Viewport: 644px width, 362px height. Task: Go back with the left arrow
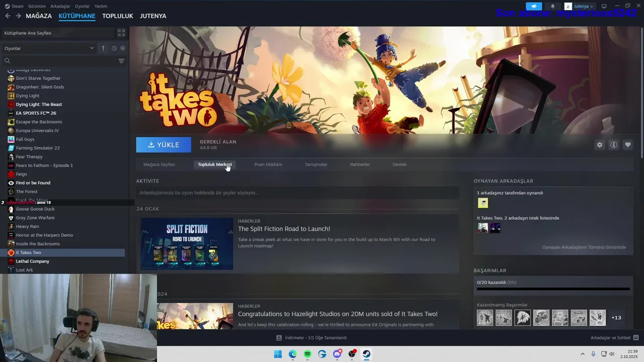8,16
